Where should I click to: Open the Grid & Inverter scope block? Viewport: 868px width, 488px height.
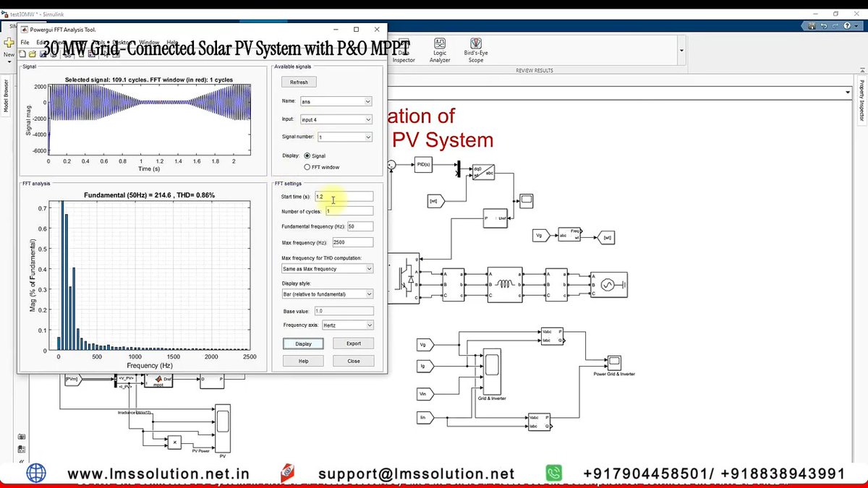click(493, 371)
